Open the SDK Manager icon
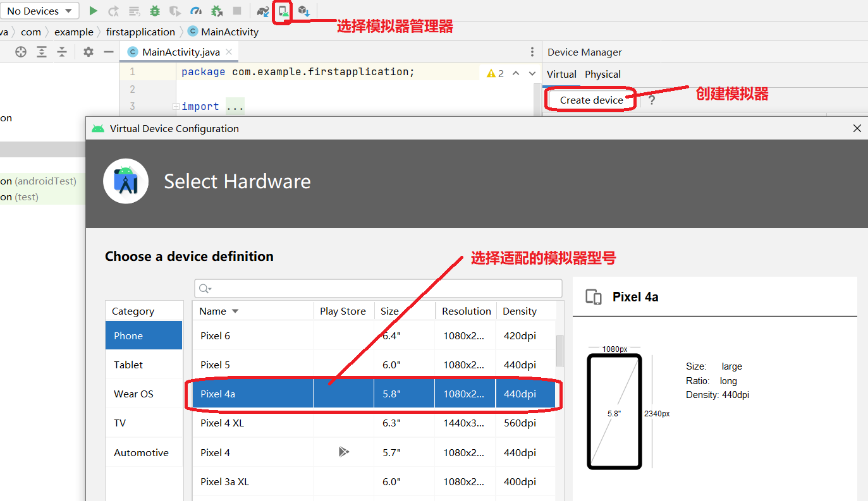Image resolution: width=868 pixels, height=501 pixels. (x=304, y=11)
